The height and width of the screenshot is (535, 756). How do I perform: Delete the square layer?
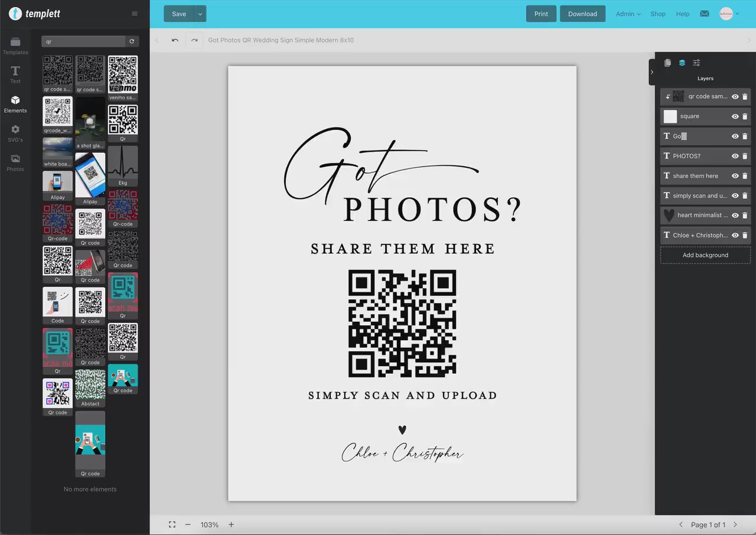[x=745, y=116]
